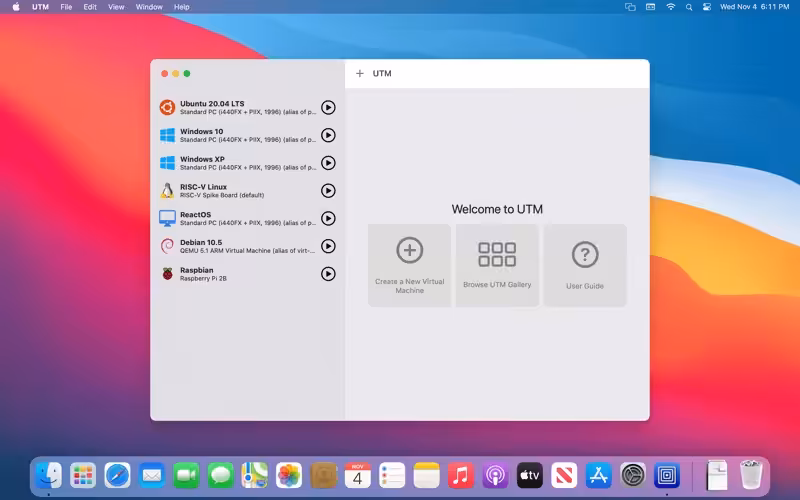Open the View menu

pos(116,7)
